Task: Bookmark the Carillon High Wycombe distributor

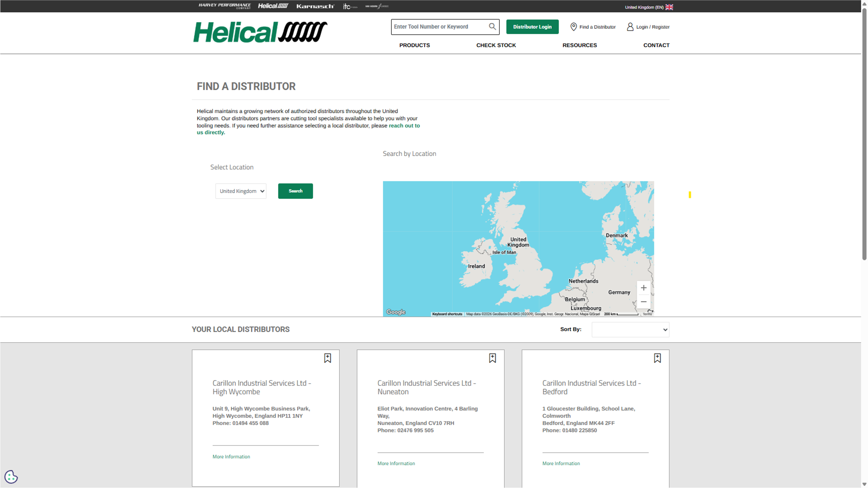Action: (x=328, y=358)
